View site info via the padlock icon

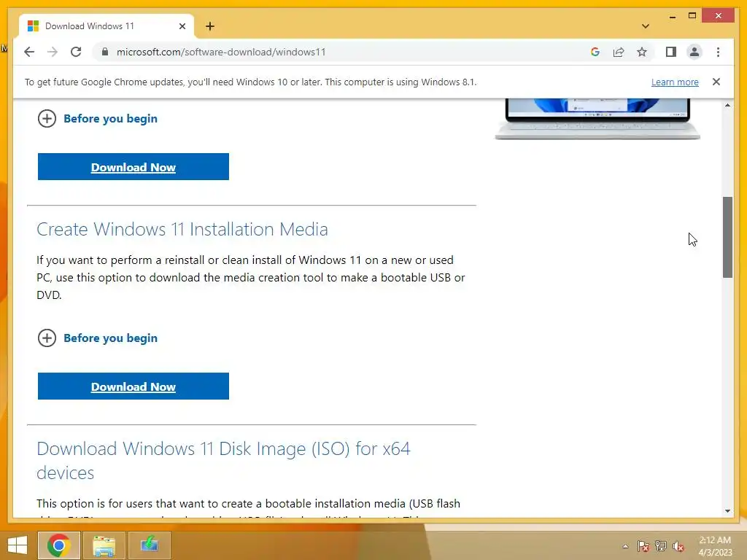tap(105, 52)
